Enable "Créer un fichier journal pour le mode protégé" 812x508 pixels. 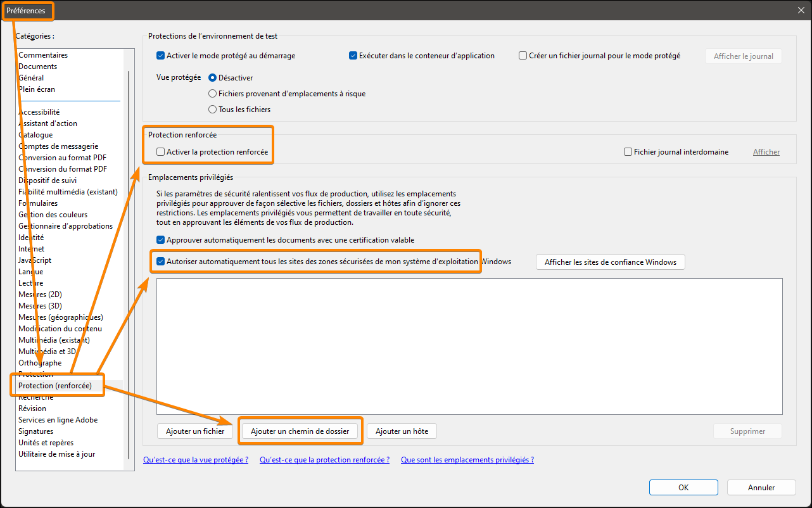[523, 55]
